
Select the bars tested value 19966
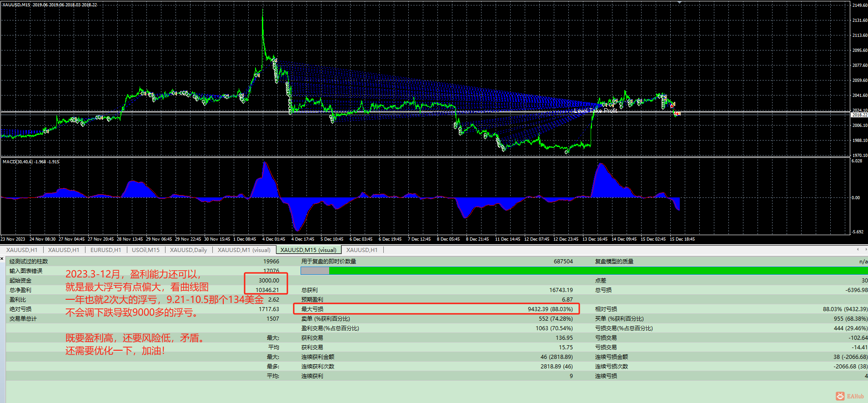point(271,262)
